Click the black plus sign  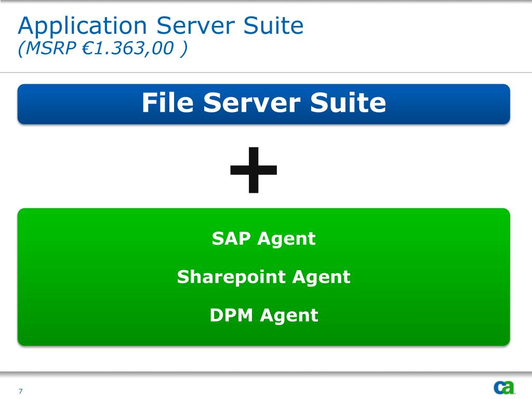pos(254,170)
